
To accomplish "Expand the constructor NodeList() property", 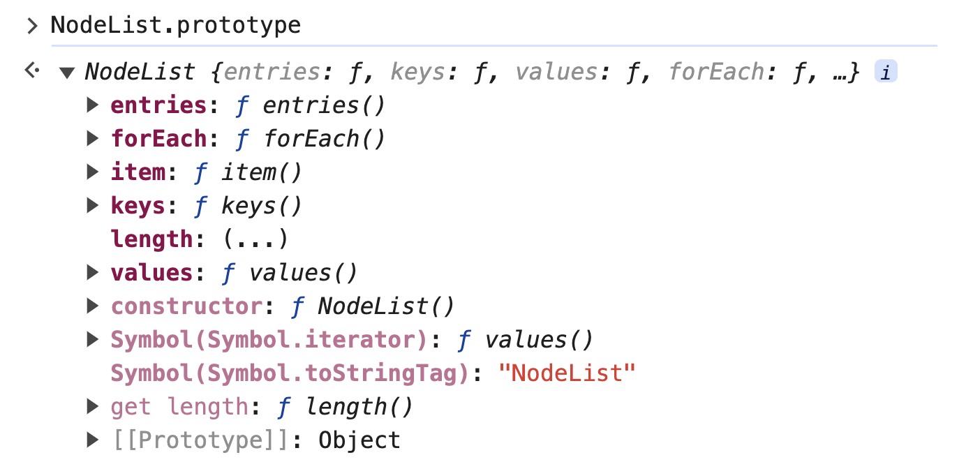I will (93, 306).
